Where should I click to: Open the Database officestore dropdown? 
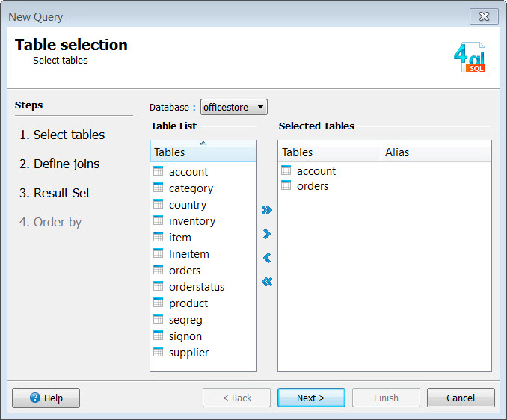click(x=233, y=108)
